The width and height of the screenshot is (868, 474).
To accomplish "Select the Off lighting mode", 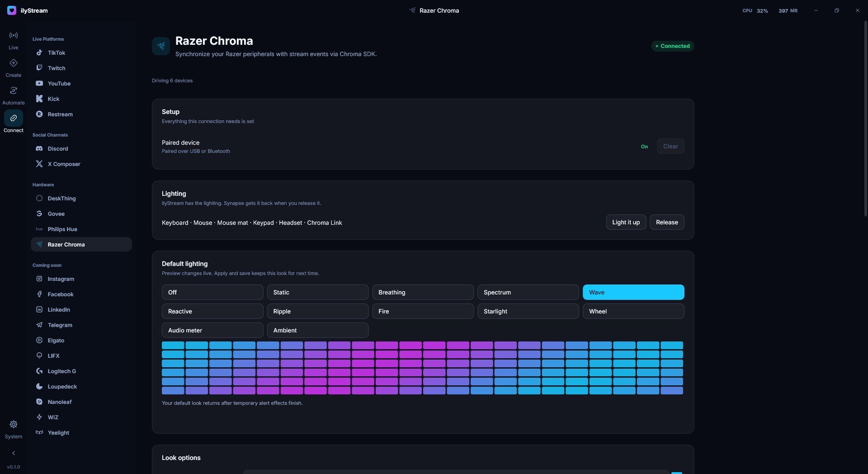I will pyautogui.click(x=212, y=292).
